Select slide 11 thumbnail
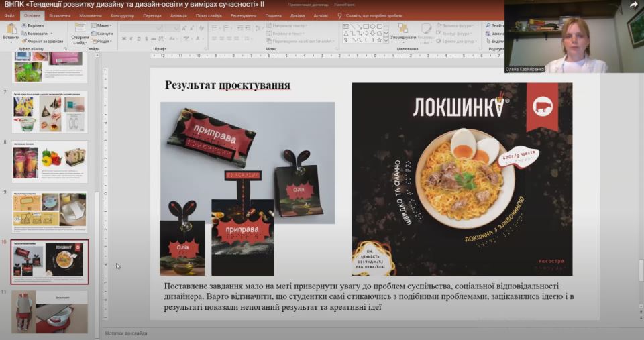644x340 pixels. (49, 312)
